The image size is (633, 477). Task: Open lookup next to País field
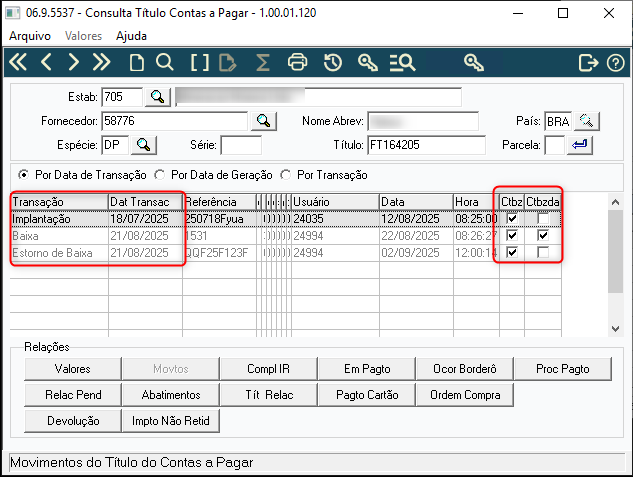tap(586, 121)
